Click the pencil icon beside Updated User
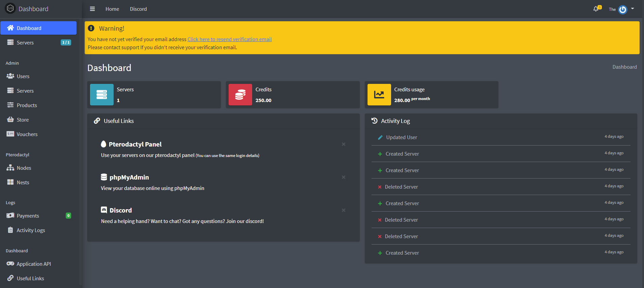The width and height of the screenshot is (644, 288). tap(380, 137)
